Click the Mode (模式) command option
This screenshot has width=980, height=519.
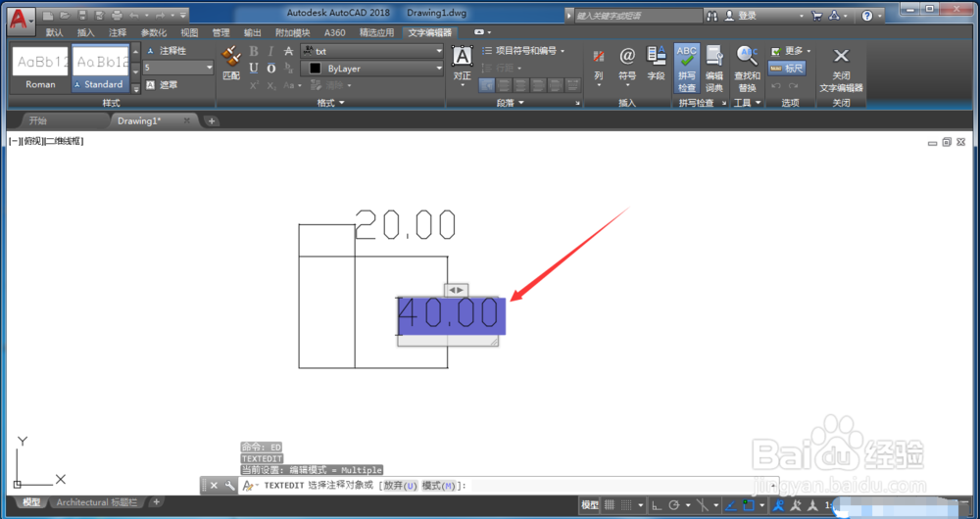[x=440, y=486]
